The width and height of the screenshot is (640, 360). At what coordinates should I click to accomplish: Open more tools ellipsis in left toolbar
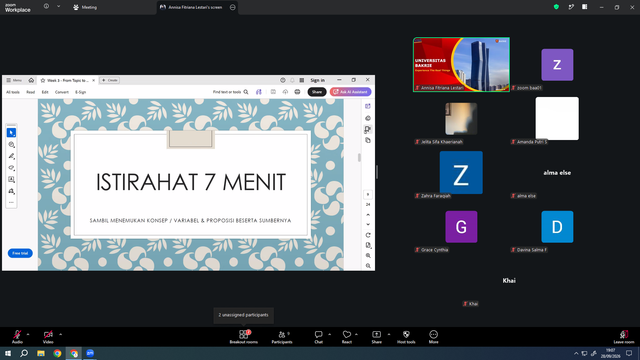[x=11, y=202]
